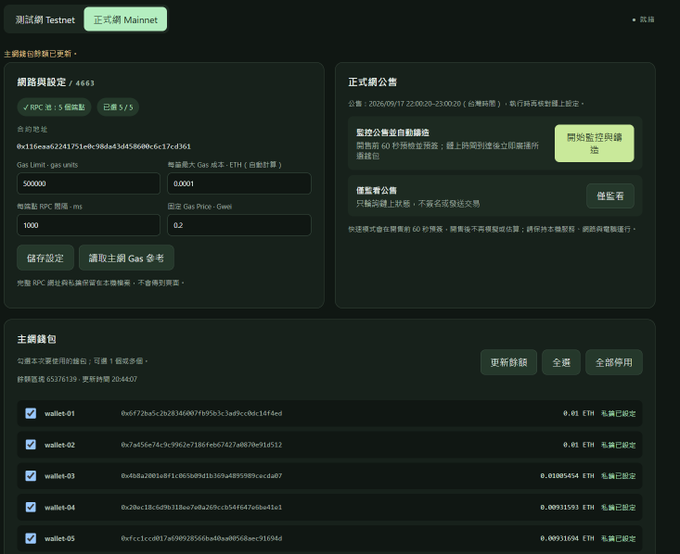Click the 僅監看 watch-only button
The image size is (680, 554).
[610, 196]
